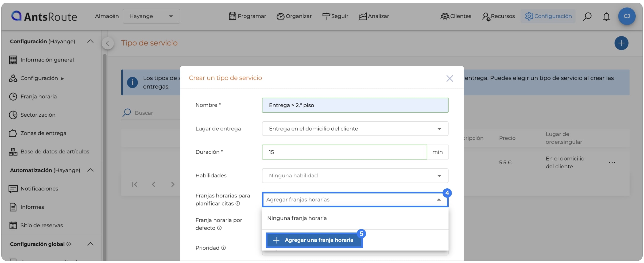644x263 pixels.
Task: Open Sitio de reservas in sidebar
Action: coord(42,225)
